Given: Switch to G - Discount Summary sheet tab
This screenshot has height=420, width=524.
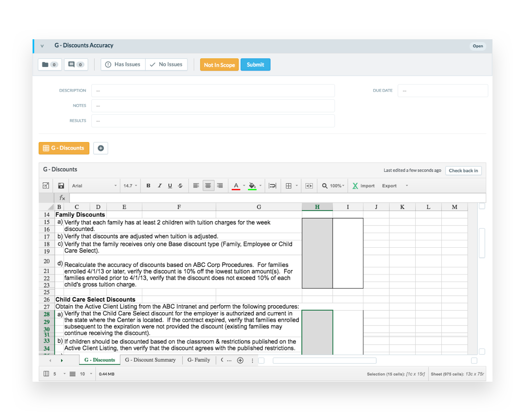Looking at the screenshot, I should [x=150, y=360].
